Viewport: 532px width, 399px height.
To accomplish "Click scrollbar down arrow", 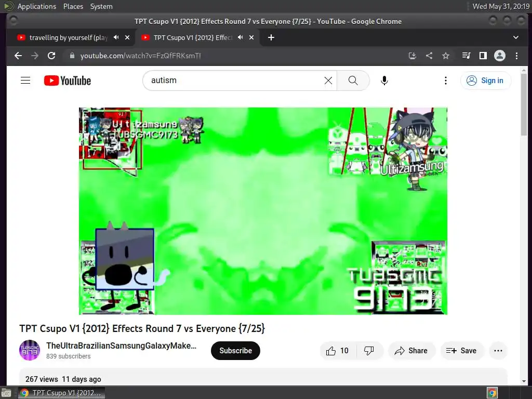I will 524,381.
